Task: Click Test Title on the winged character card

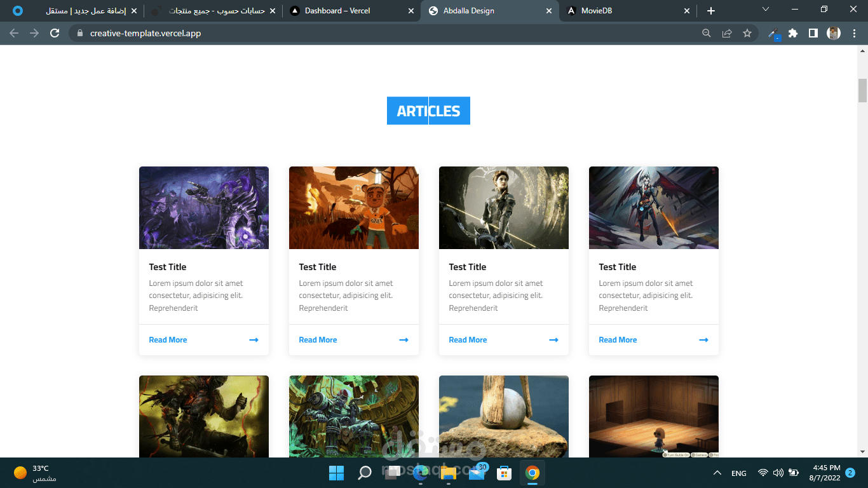Action: click(618, 267)
